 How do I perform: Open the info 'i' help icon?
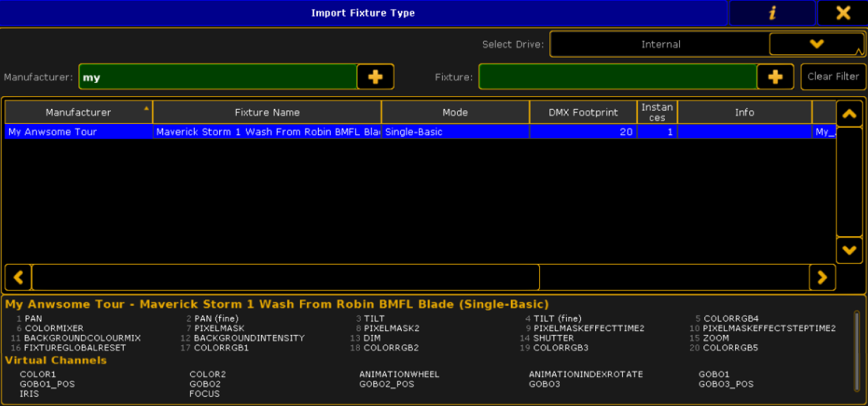click(772, 13)
